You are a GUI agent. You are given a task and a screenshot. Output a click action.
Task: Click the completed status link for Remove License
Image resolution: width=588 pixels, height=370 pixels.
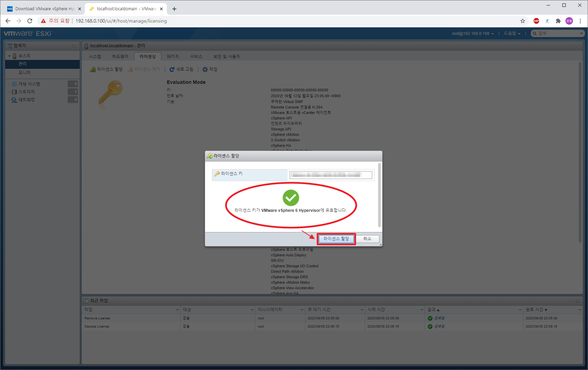[439, 318]
